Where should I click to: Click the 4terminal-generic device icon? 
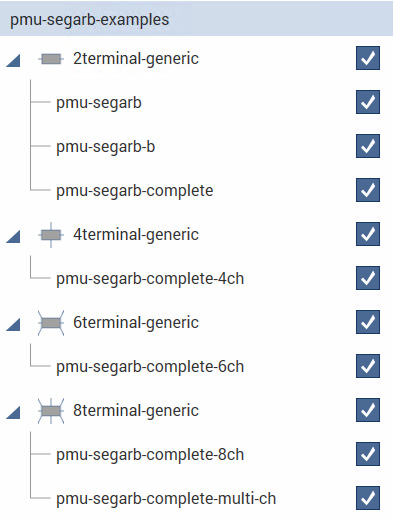tap(51, 235)
